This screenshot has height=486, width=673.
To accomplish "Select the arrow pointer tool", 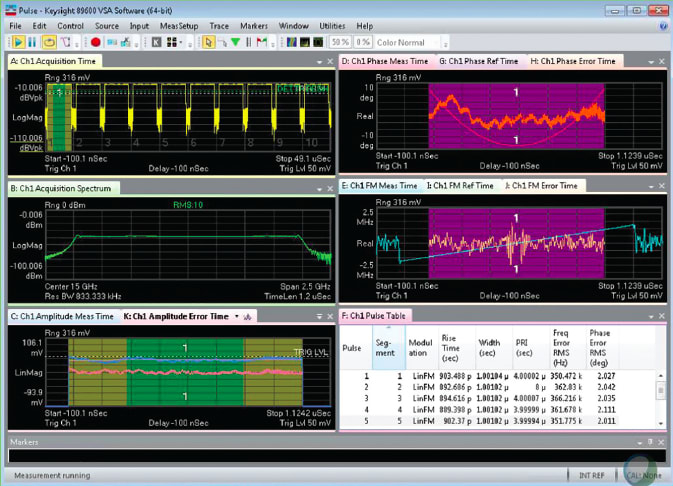I will click(208, 42).
